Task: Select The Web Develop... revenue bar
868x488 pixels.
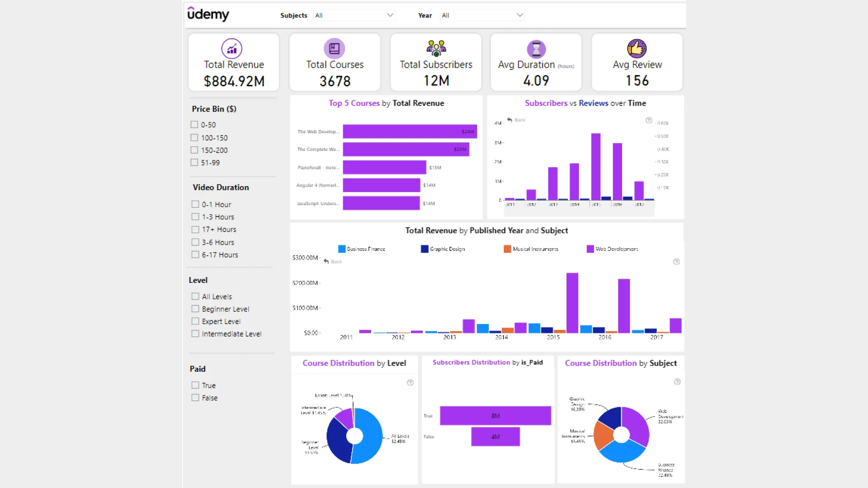Action: click(x=410, y=131)
